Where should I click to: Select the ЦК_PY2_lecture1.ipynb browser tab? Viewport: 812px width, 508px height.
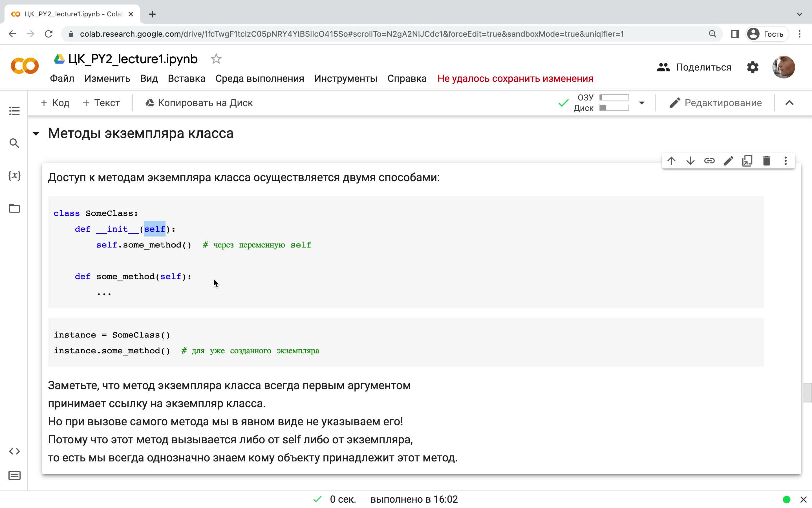click(72, 14)
